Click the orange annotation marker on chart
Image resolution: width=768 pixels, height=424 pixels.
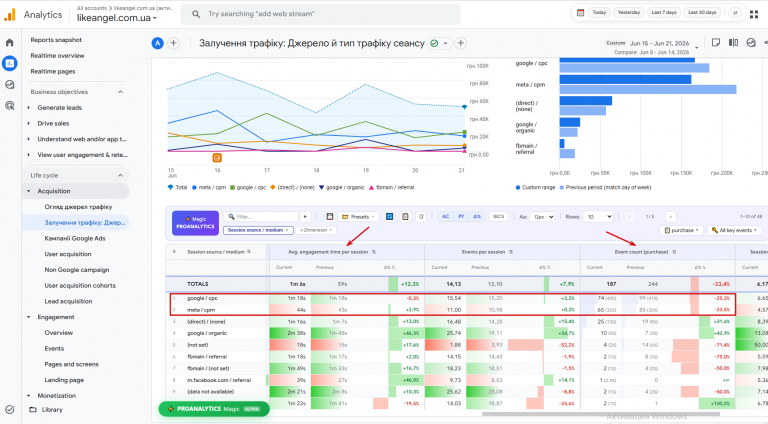pyautogui.click(x=217, y=158)
